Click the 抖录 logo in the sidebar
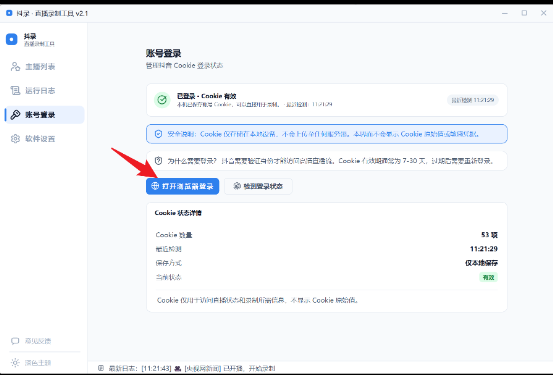The width and height of the screenshot is (553, 375). click(12, 39)
